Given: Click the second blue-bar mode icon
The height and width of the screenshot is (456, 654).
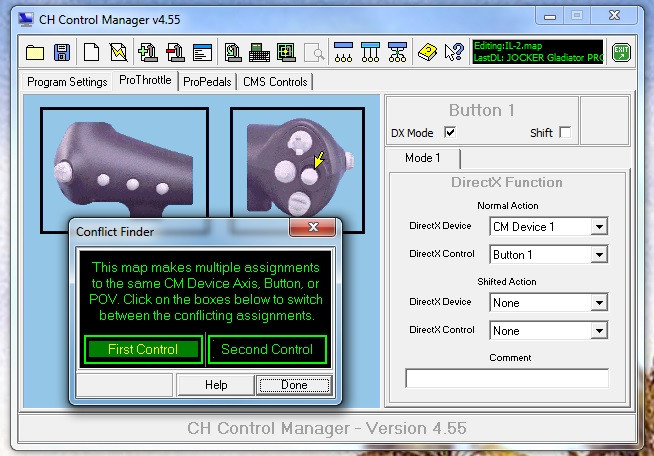Looking at the screenshot, I should point(370,53).
